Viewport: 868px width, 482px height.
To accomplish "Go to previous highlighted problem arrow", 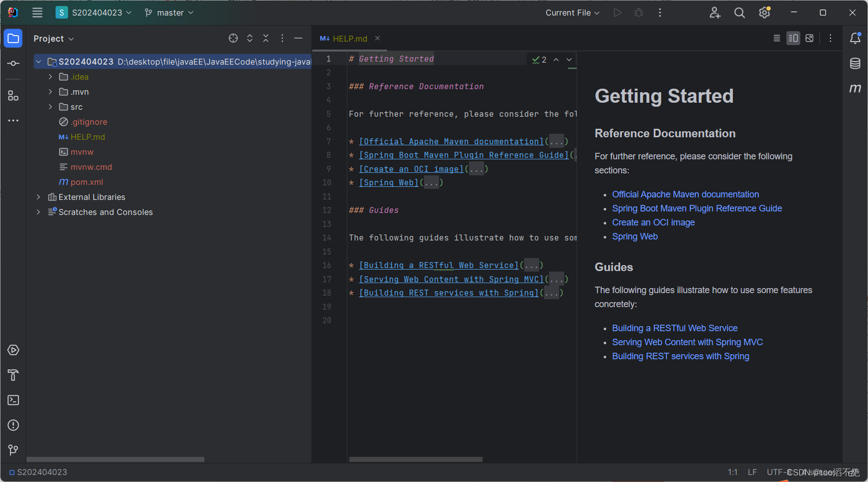I will [x=556, y=60].
